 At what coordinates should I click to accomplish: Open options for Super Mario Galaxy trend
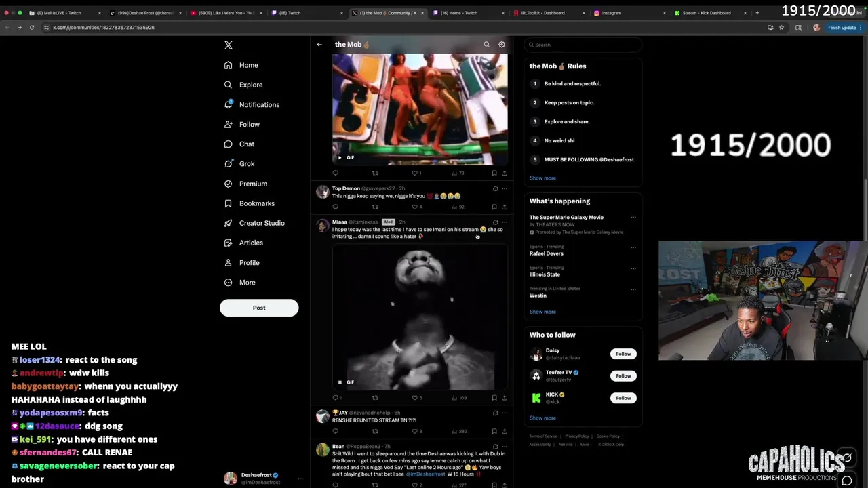coord(633,218)
